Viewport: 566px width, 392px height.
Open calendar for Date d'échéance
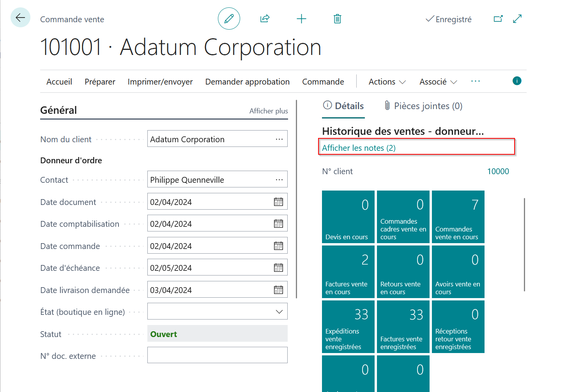tap(278, 268)
